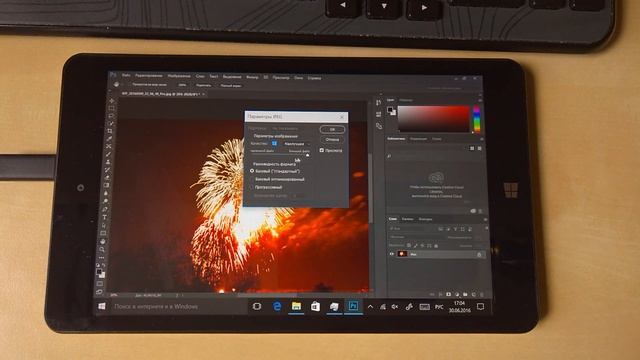
Task: Toggle lock transparent pixels in Layers panel
Action: point(409,246)
